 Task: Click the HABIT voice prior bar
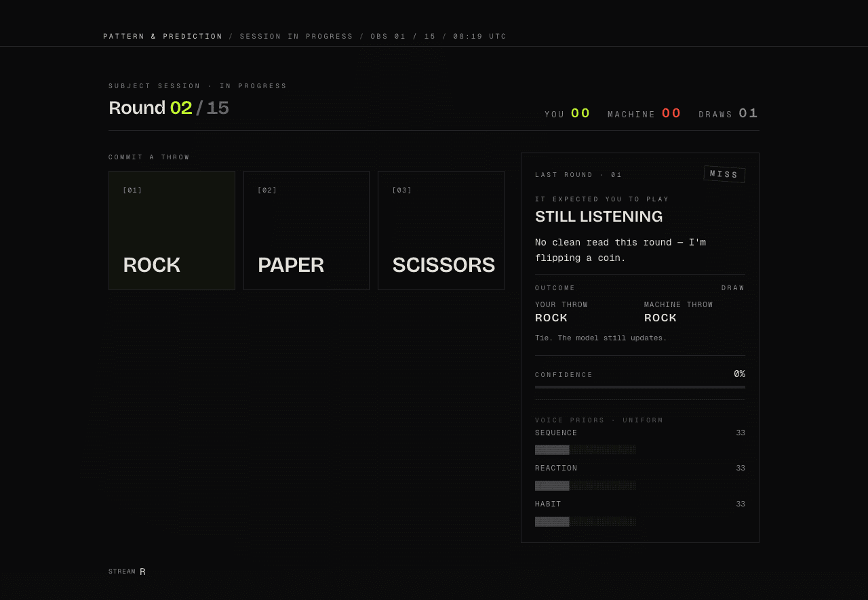click(x=586, y=521)
